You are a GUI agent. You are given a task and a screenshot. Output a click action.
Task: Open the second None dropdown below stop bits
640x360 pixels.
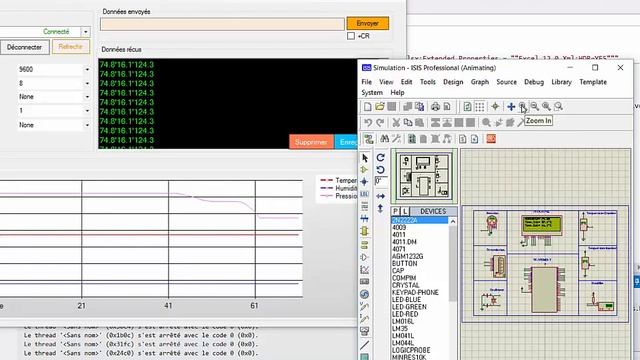[x=87, y=125]
